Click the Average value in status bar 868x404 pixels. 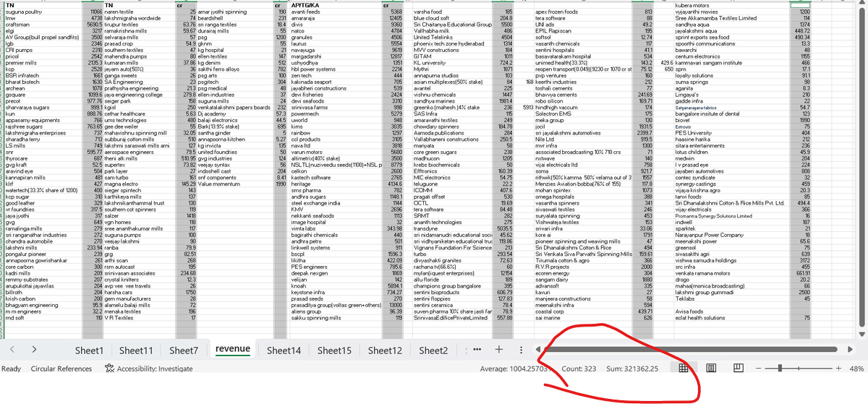[x=516, y=369]
